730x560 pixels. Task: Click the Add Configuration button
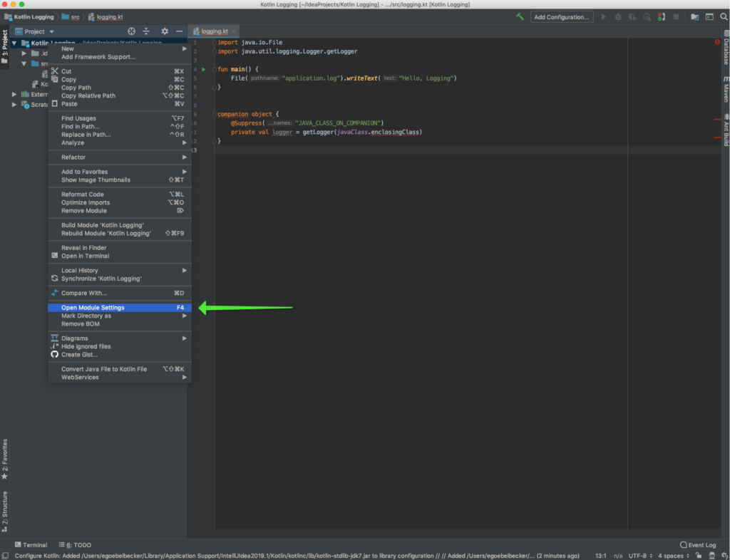click(x=562, y=16)
